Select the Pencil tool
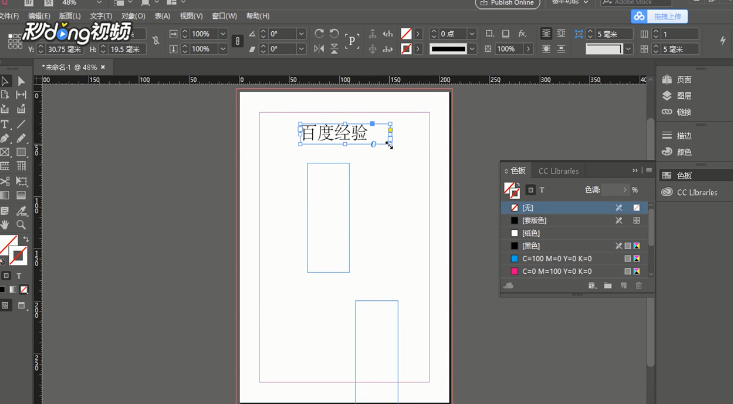733x404 pixels. pyautogui.click(x=22, y=138)
